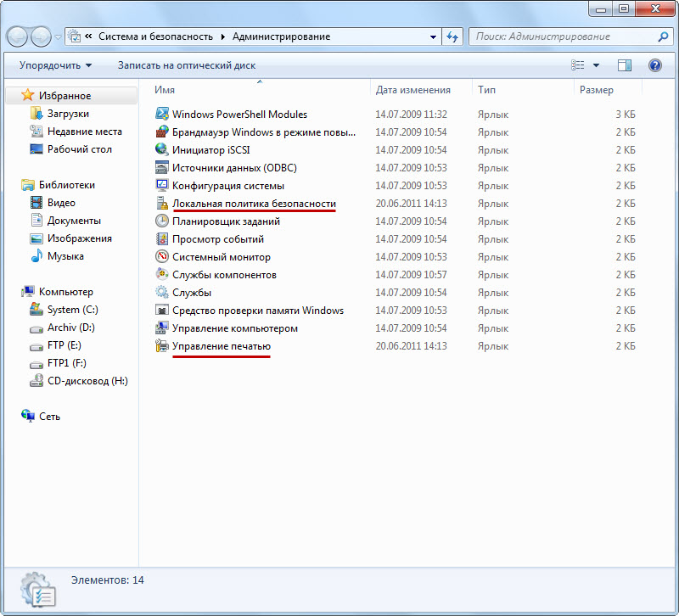
Task: Open the recent pages dropdown arrow
Action: point(58,37)
